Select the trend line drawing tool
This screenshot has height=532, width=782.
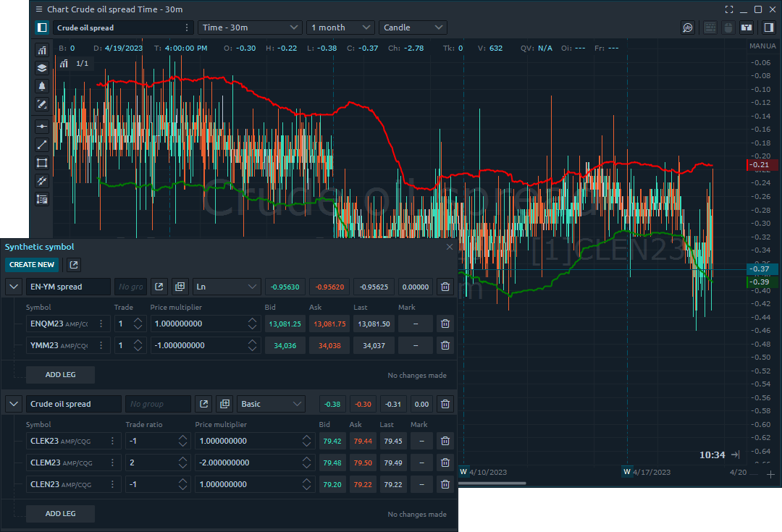pyautogui.click(x=41, y=144)
